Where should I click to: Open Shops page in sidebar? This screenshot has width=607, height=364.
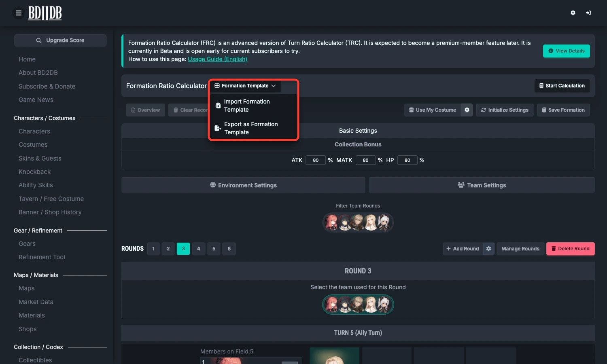click(x=28, y=329)
